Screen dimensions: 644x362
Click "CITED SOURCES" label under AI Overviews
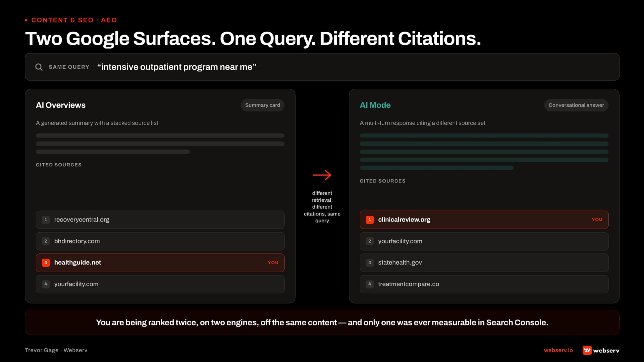click(x=59, y=165)
